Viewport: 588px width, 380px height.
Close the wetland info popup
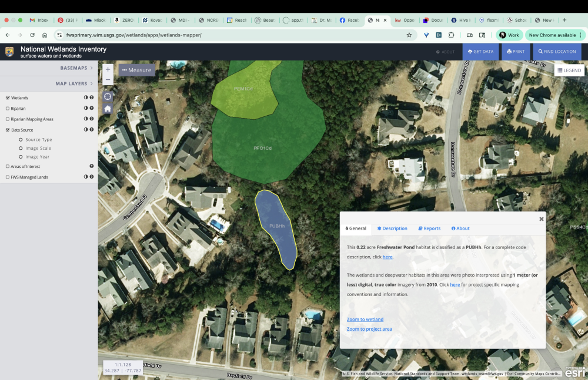pos(542,219)
